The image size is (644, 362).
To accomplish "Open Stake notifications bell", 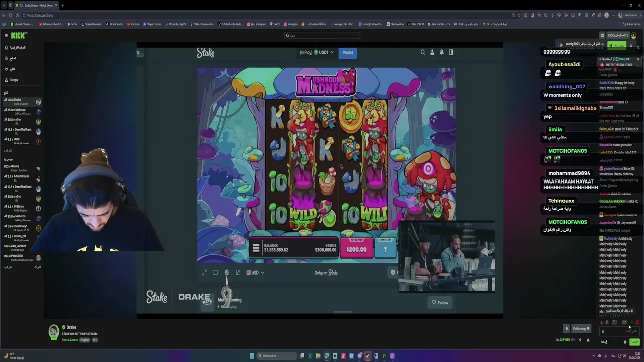I will [x=441, y=52].
